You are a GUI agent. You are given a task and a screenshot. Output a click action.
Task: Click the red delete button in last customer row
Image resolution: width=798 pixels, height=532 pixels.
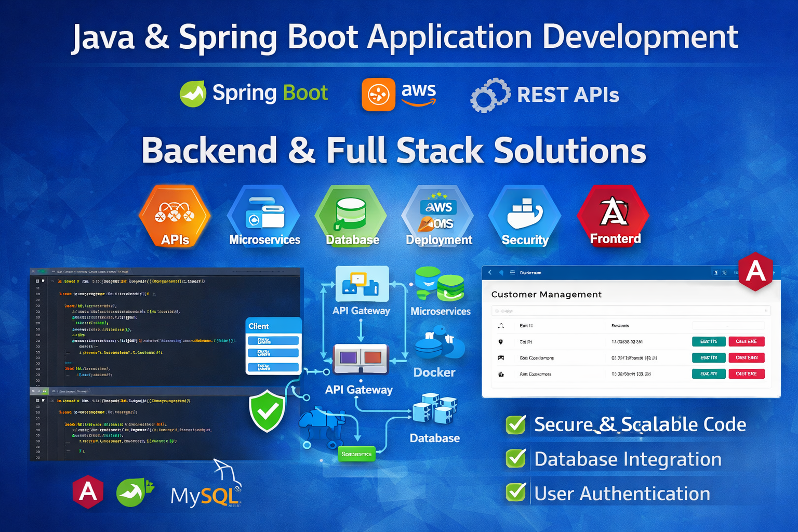[746, 374]
